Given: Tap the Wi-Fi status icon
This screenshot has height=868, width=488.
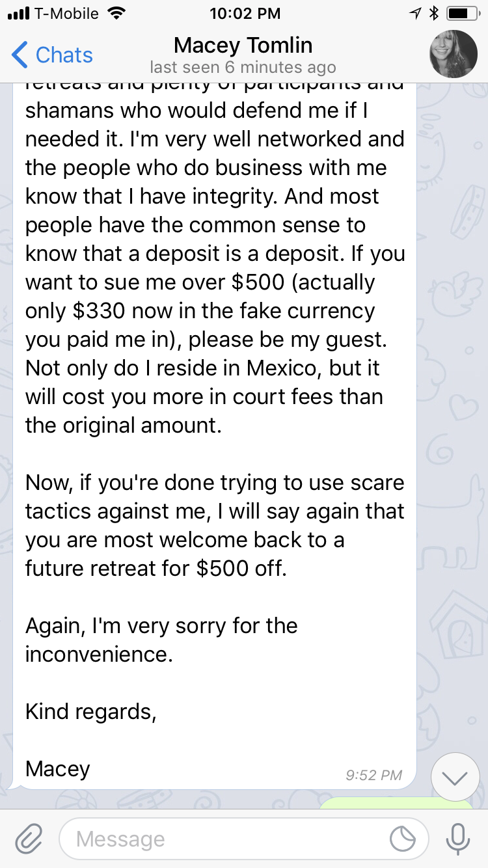Looking at the screenshot, I should (x=118, y=13).
